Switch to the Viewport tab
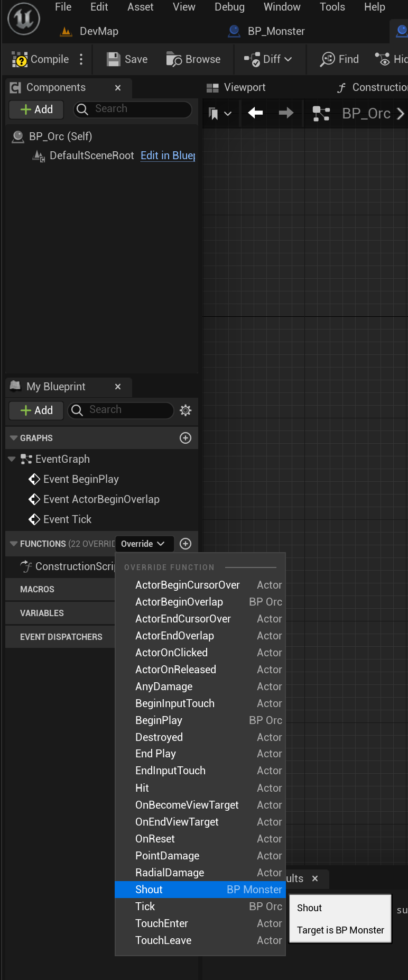 [x=236, y=88]
